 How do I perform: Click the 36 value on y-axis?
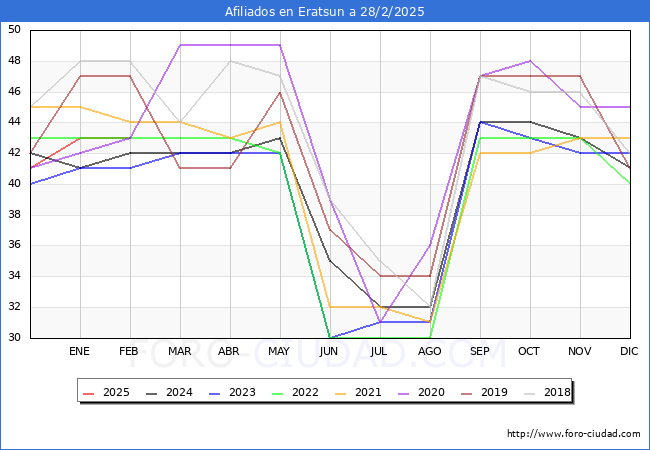click(x=14, y=244)
